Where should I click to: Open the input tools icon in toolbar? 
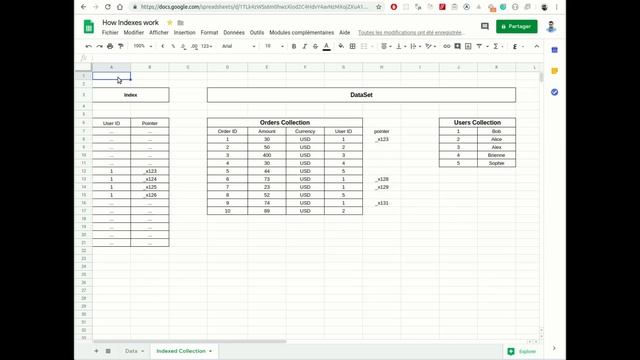[515, 47]
